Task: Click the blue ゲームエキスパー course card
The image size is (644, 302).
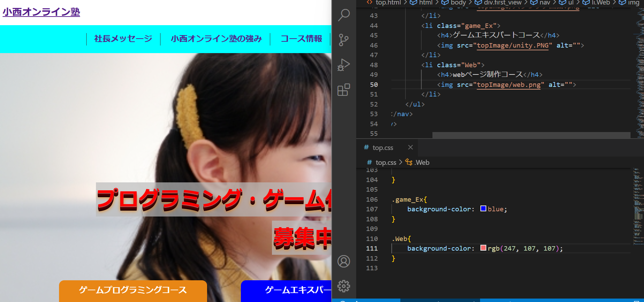Action: 286,291
